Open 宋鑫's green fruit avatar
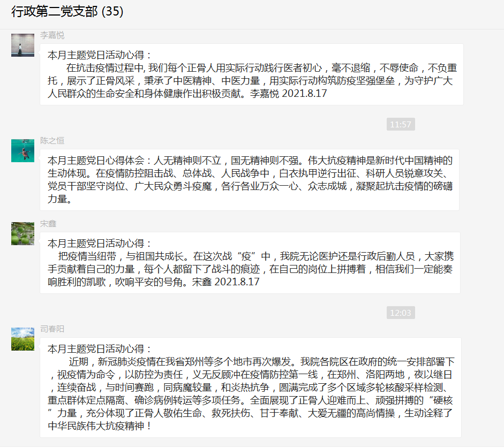This screenshot has height=448, width=504. [22, 233]
